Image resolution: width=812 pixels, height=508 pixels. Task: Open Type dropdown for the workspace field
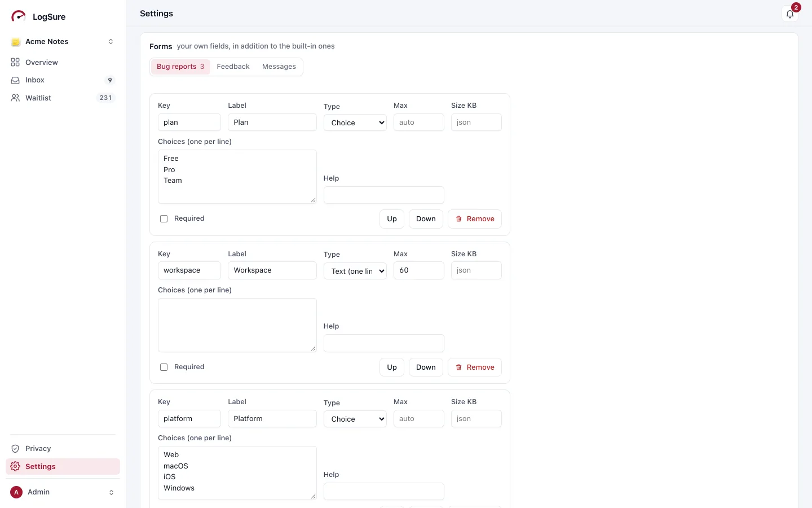coord(355,271)
